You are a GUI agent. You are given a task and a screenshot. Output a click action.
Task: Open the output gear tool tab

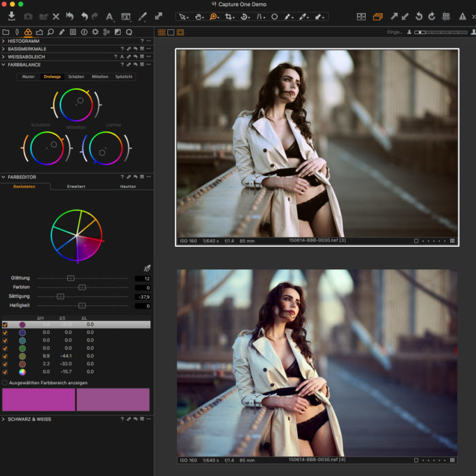95,32
